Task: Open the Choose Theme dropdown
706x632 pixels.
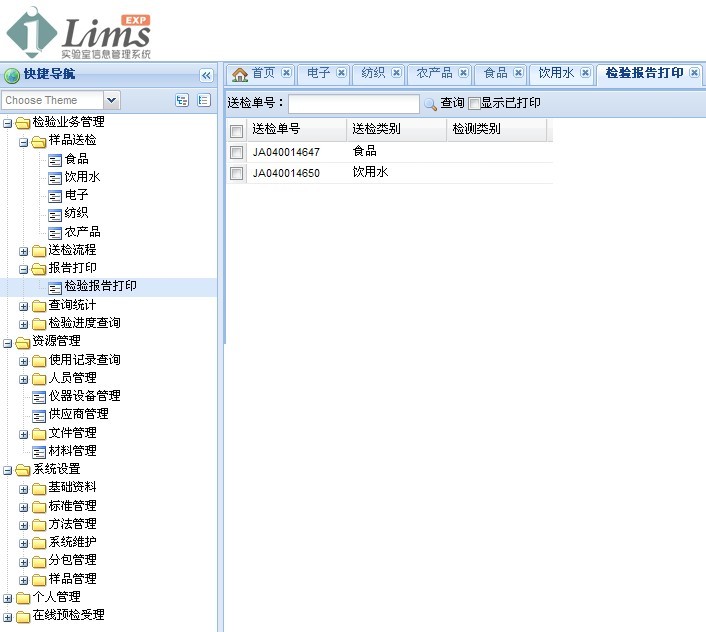Action: [111, 100]
